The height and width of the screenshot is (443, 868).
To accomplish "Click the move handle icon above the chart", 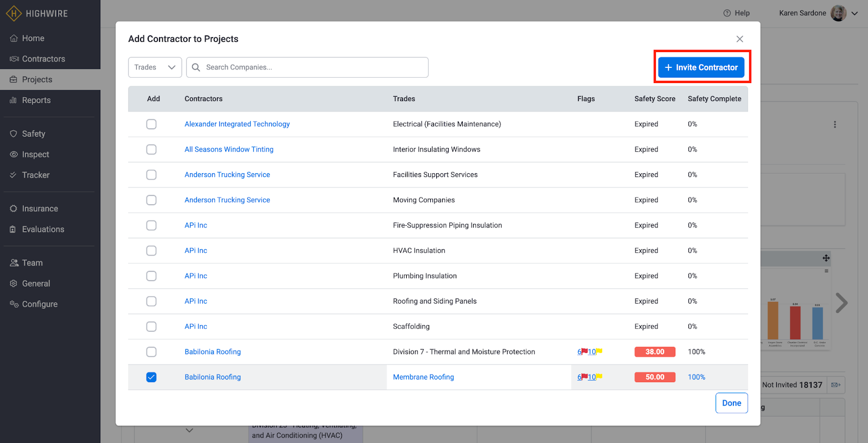I will click(826, 258).
